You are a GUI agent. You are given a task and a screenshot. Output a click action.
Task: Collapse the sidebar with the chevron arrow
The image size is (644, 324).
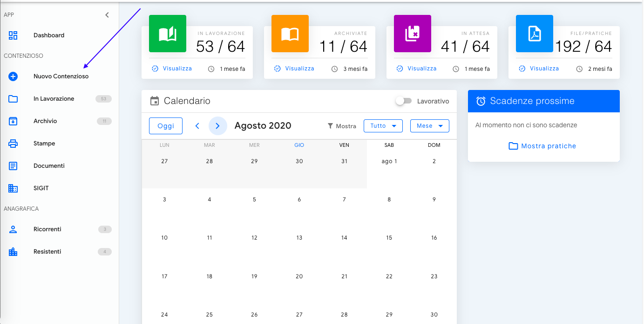point(107,15)
